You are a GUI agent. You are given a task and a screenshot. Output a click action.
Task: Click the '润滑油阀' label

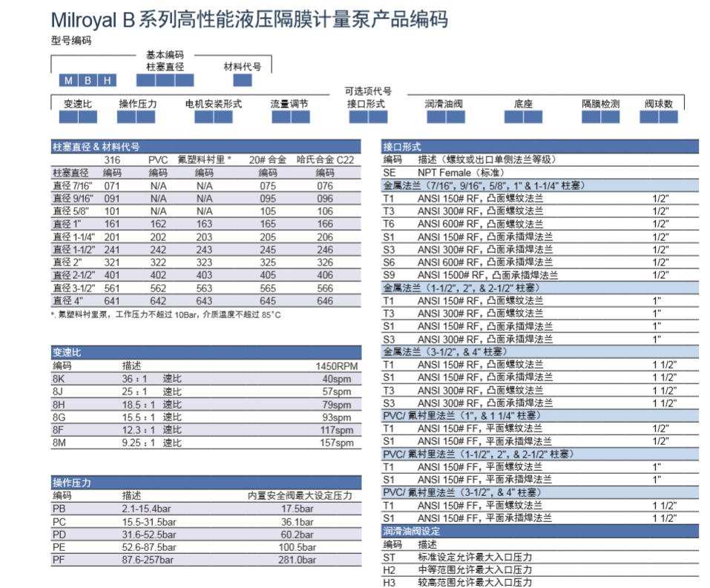point(444,104)
